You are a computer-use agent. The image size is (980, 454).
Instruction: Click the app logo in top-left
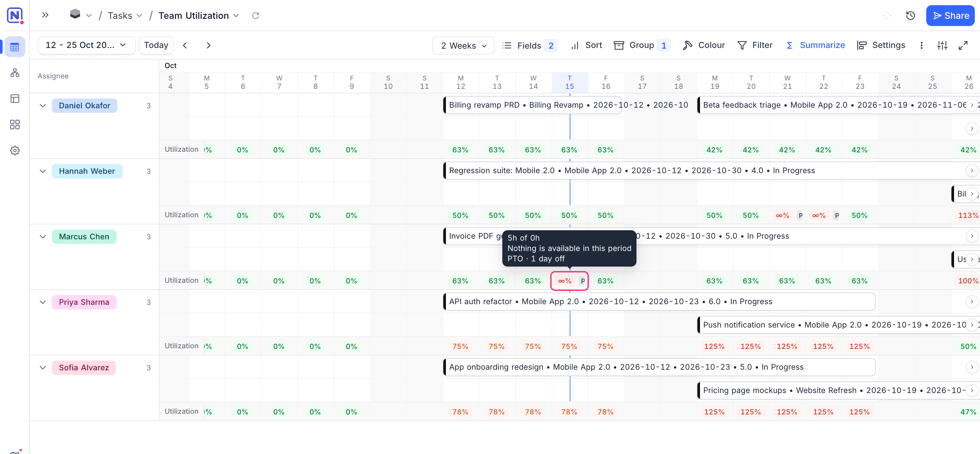click(15, 15)
